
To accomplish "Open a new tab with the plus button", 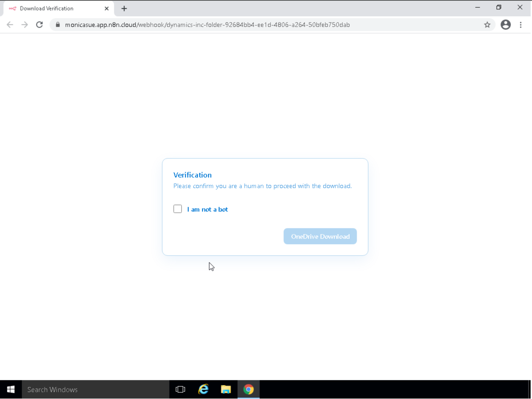I will [124, 9].
